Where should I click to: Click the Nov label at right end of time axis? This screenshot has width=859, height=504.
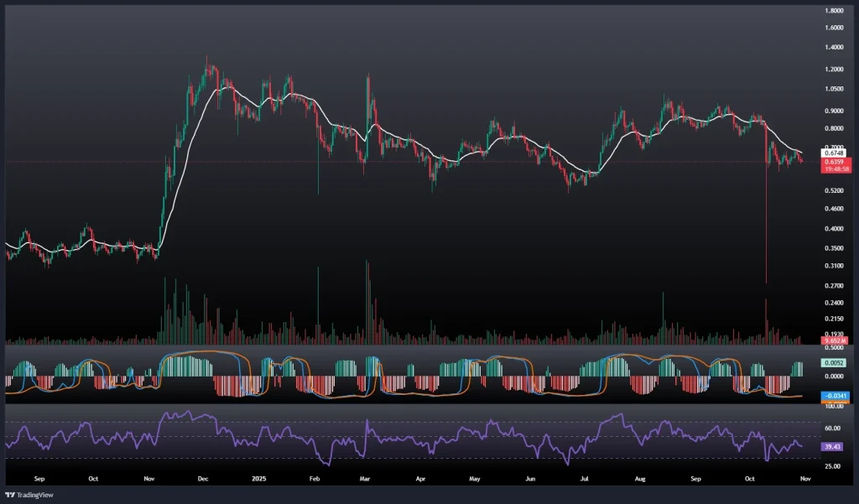tap(805, 477)
